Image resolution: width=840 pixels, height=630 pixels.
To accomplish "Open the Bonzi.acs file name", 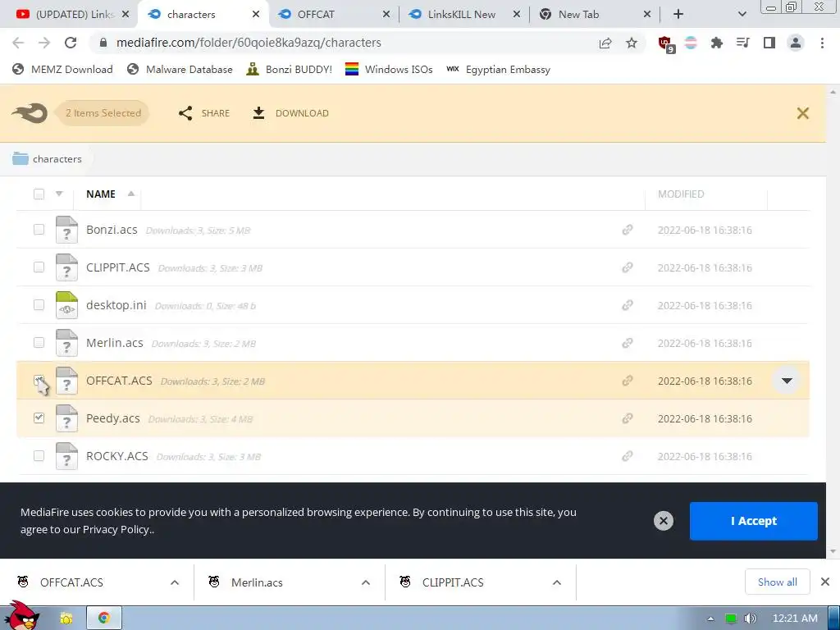I will (112, 230).
